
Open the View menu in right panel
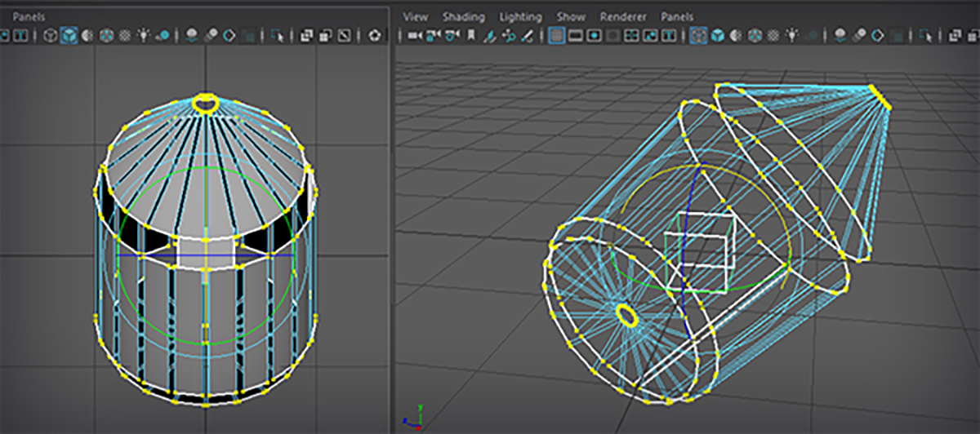pos(415,16)
